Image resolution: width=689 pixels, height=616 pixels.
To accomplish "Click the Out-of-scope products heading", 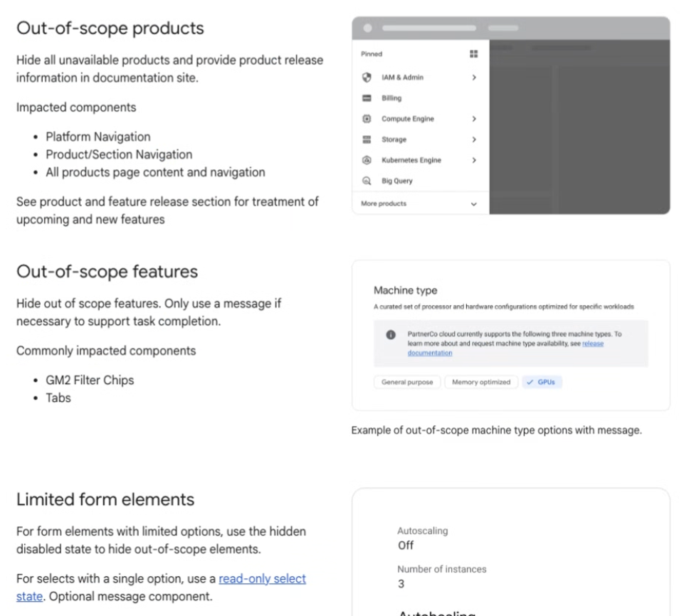I will (x=110, y=28).
